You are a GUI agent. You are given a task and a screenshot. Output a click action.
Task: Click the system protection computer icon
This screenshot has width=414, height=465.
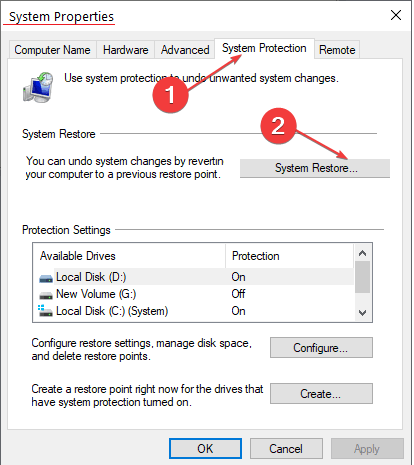click(38, 87)
